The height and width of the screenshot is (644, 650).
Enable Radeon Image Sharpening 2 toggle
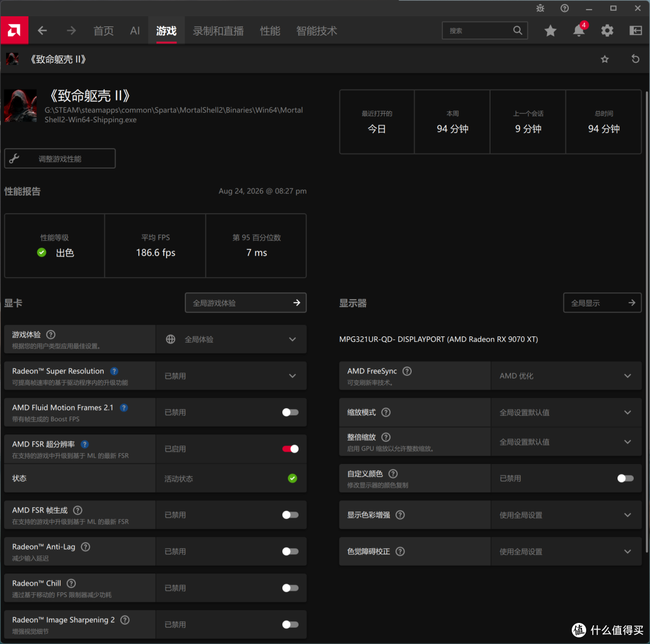click(x=290, y=624)
